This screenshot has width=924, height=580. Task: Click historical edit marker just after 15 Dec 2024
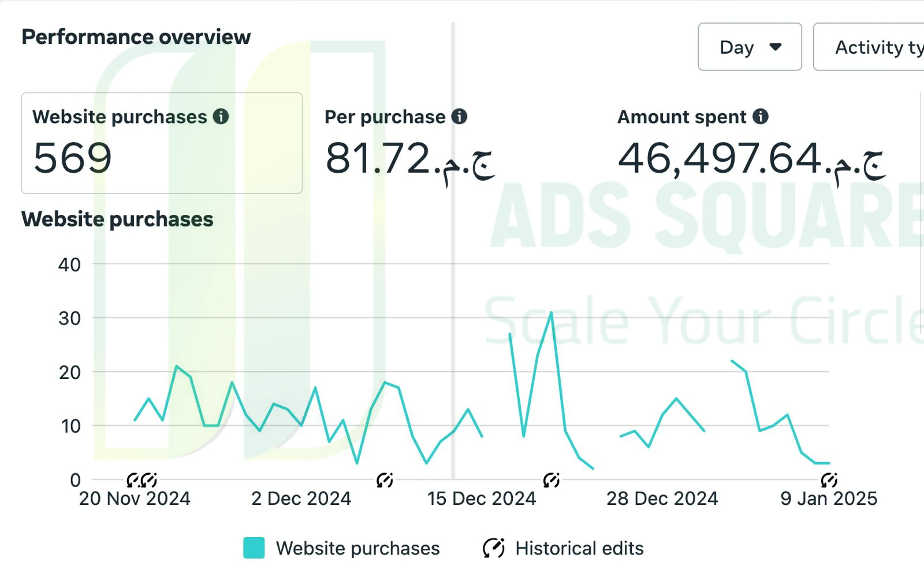(552, 480)
